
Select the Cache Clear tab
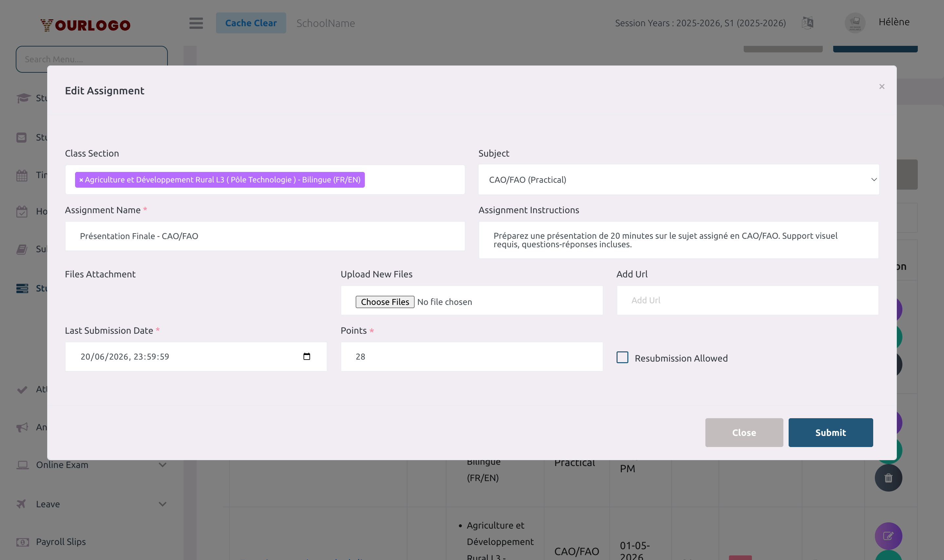tap(251, 23)
